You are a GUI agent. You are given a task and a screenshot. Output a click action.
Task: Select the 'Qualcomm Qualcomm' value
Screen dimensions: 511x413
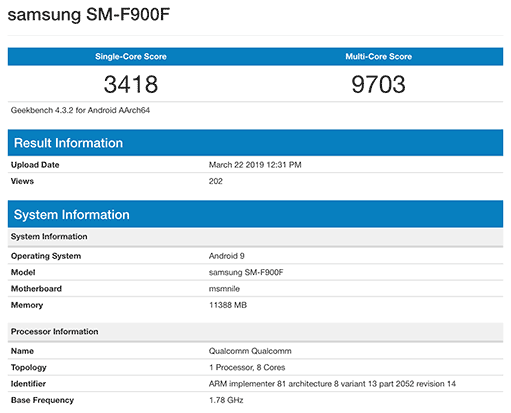[250, 351]
